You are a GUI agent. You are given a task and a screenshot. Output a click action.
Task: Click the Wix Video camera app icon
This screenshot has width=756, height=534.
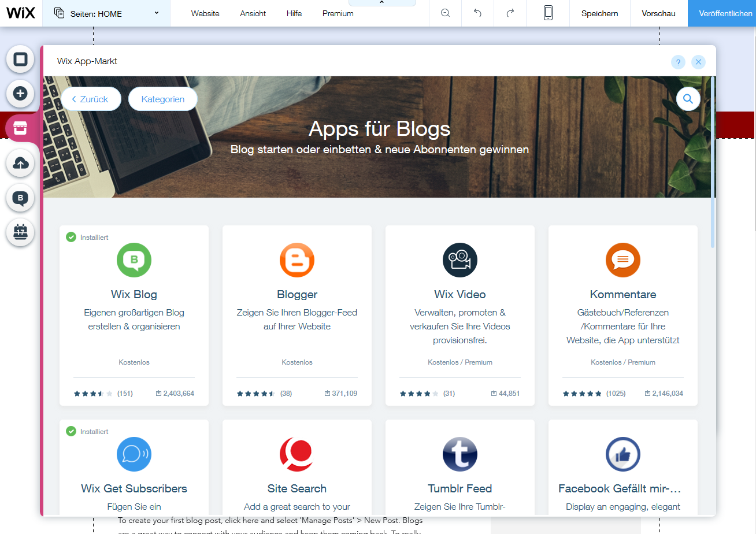[x=460, y=260]
